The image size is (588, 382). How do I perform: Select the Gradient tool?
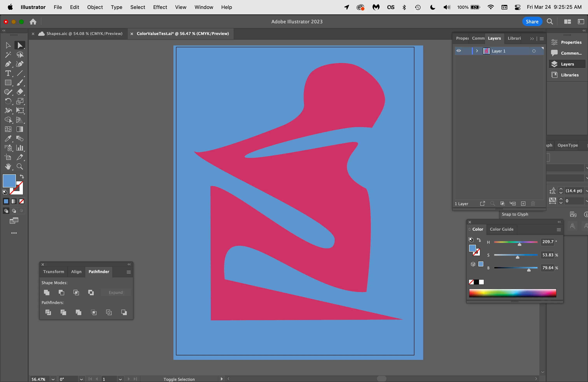(x=20, y=129)
